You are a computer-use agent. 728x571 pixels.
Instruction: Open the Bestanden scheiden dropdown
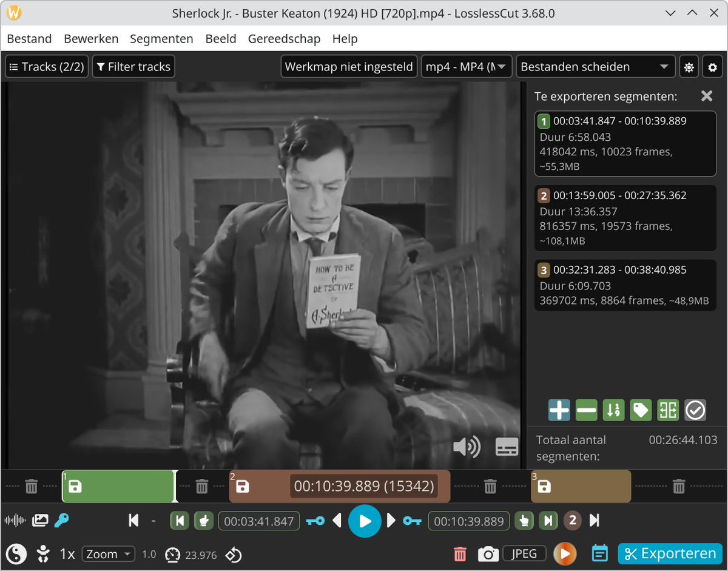point(596,67)
